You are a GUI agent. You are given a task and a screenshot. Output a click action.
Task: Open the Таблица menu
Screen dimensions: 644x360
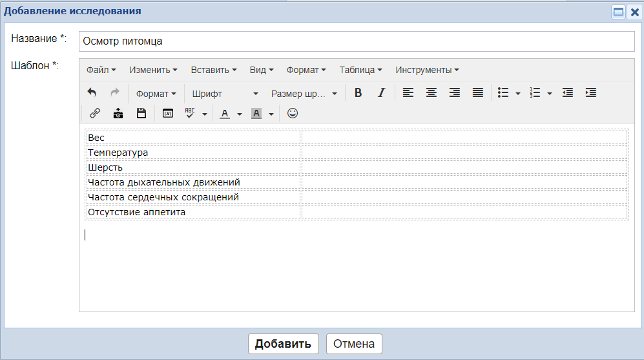point(360,70)
